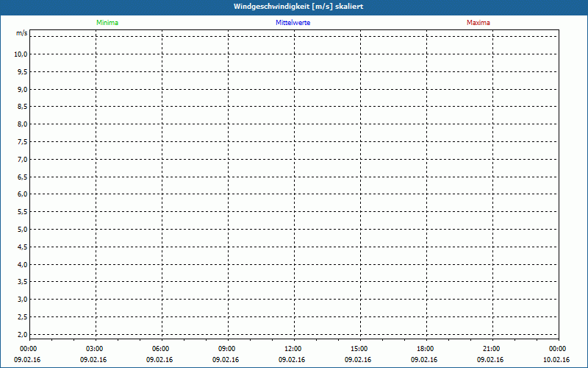Select the 6,5 y-axis value
This screenshot has width=588, height=368.
click(23, 177)
